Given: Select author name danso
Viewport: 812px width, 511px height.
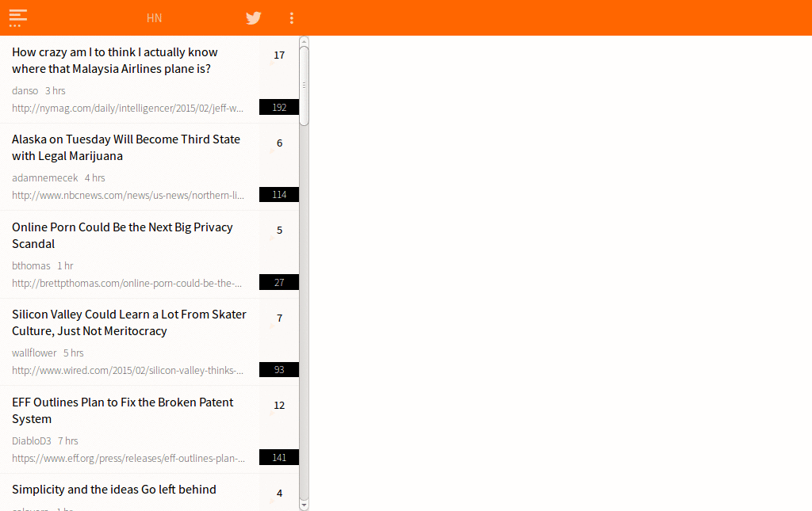Looking at the screenshot, I should (25, 90).
